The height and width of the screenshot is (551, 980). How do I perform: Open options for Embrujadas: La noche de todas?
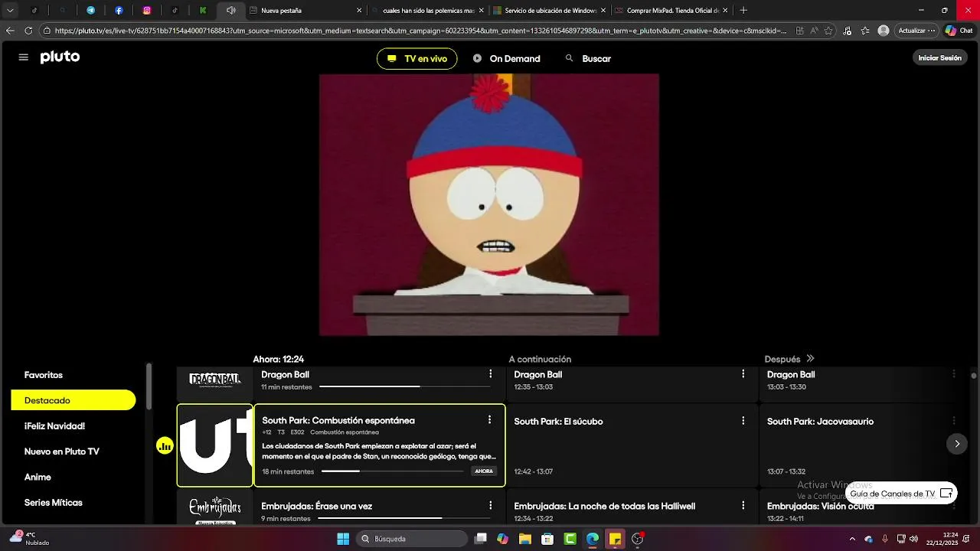(743, 506)
